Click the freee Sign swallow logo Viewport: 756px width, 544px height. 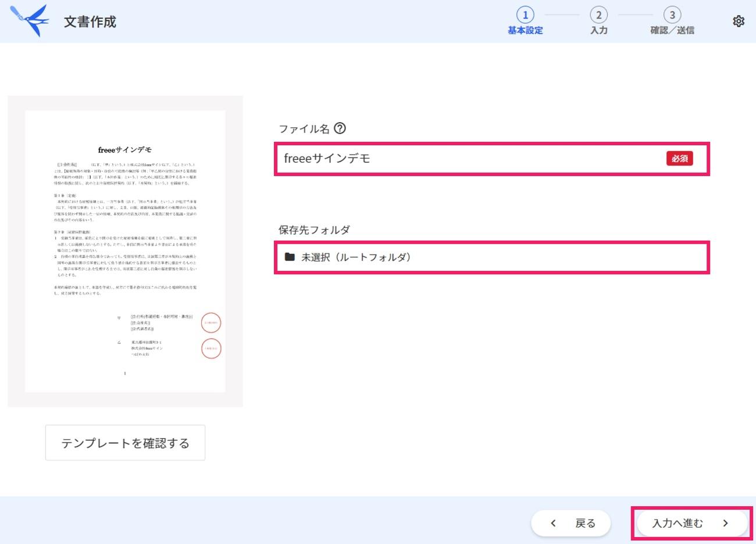(30, 20)
